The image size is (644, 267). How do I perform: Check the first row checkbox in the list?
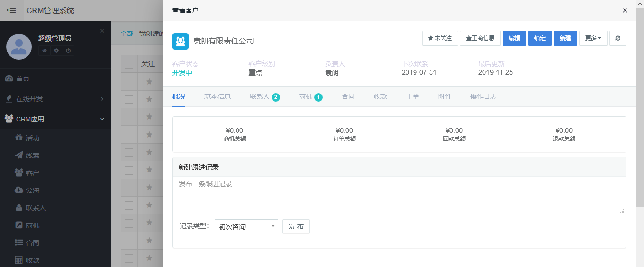(129, 82)
